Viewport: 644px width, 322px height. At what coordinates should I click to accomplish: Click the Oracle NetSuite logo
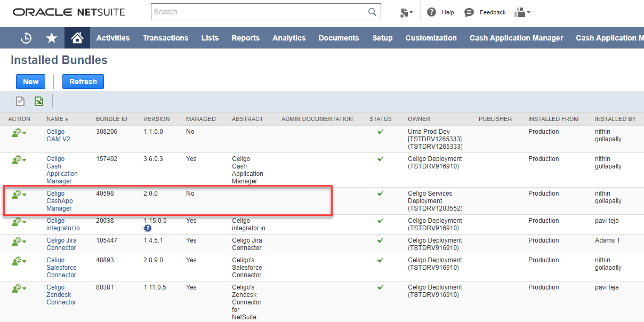click(69, 12)
